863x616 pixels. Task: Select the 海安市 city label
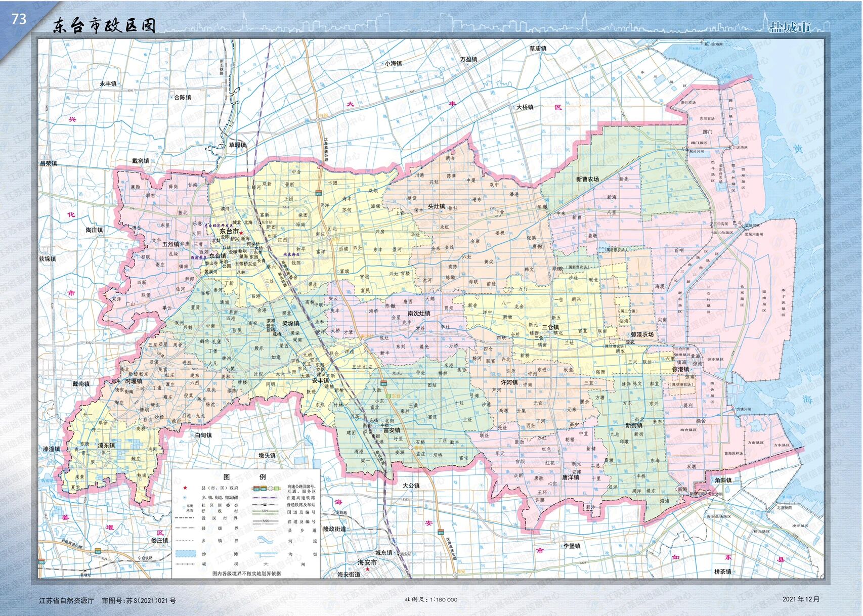coord(367,562)
